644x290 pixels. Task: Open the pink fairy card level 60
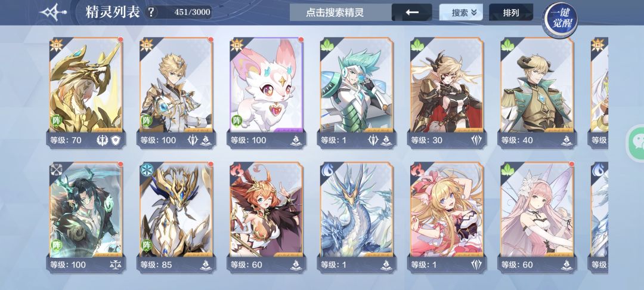537,217
